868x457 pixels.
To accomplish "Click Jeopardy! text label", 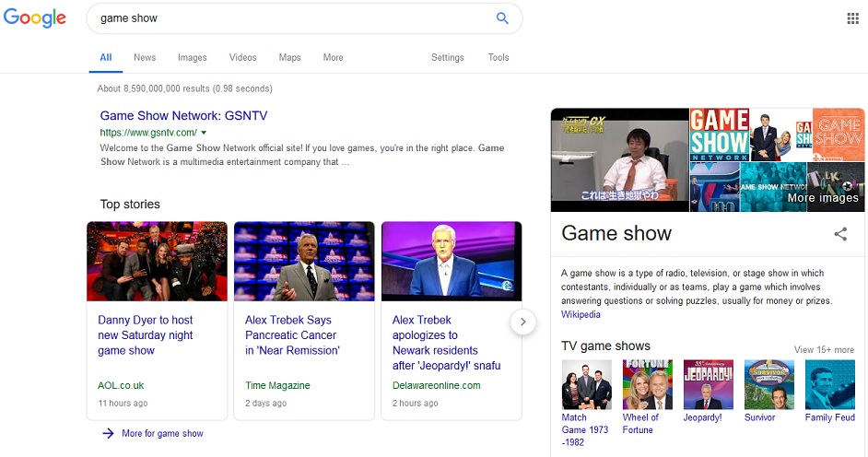I will click(702, 417).
